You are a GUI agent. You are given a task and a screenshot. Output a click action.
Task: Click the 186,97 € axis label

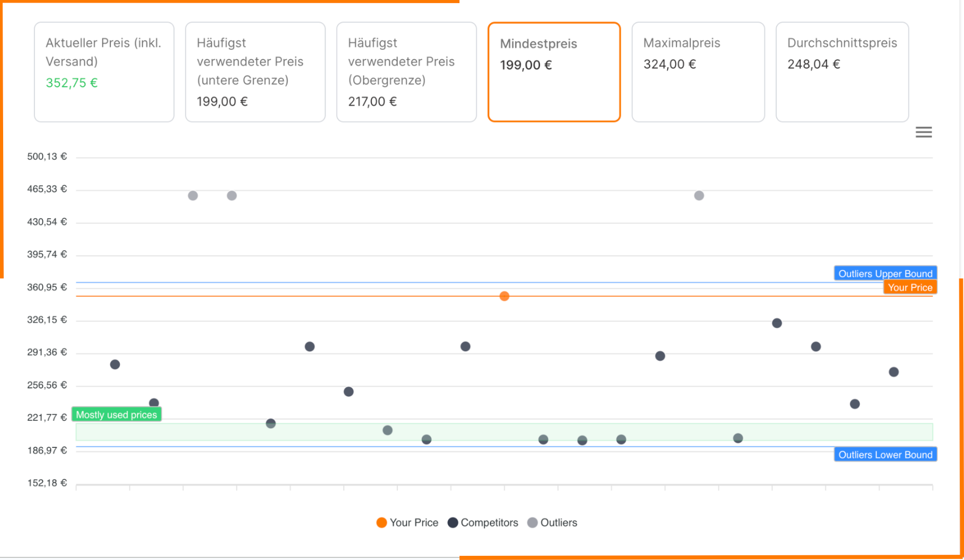47,451
